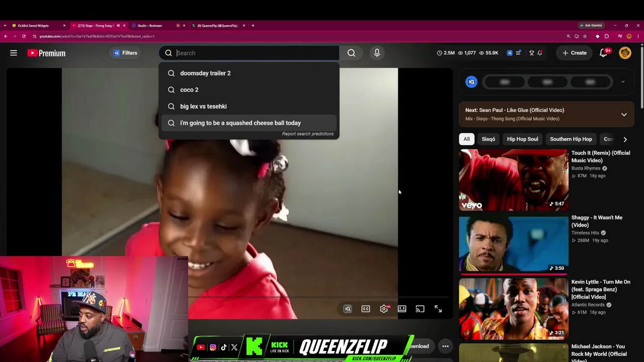Viewport: 644px width, 362px height.
Task: Select the All filter chip
Action: pos(466,139)
